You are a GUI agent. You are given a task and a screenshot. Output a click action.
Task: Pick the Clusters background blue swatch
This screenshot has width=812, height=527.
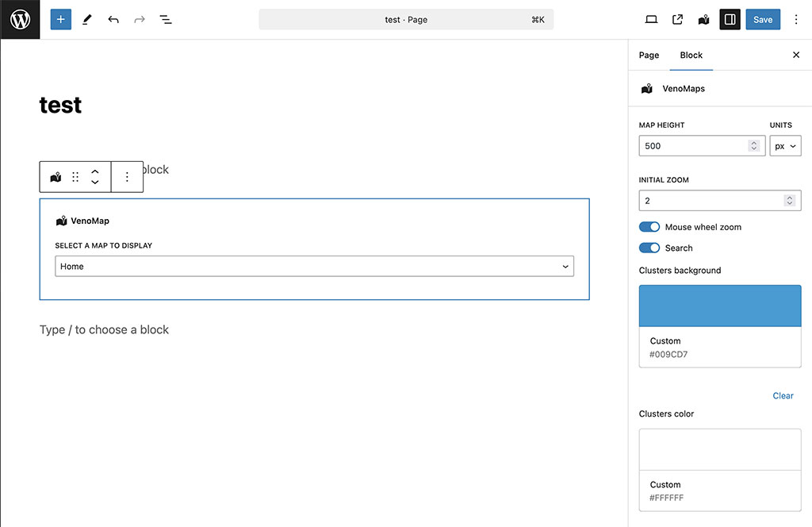tap(720, 306)
